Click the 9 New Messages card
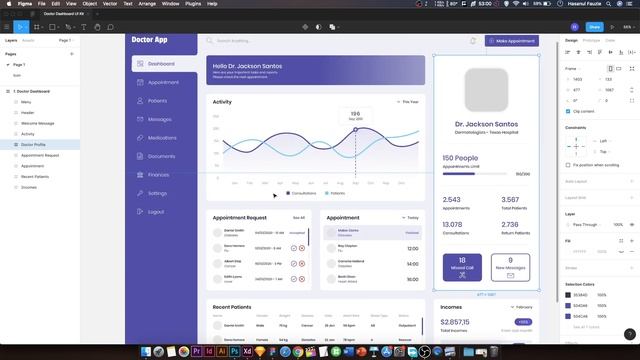The image size is (640, 360). (x=510, y=267)
